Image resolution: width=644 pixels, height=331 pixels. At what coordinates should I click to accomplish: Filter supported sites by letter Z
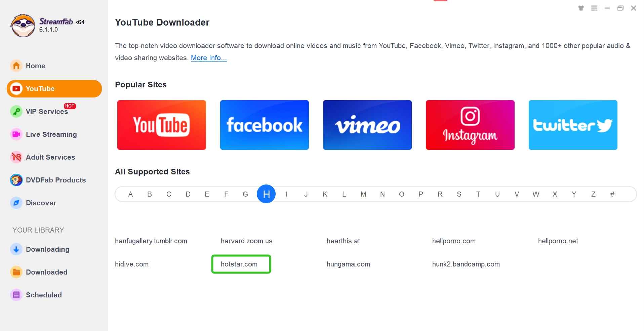click(x=593, y=194)
